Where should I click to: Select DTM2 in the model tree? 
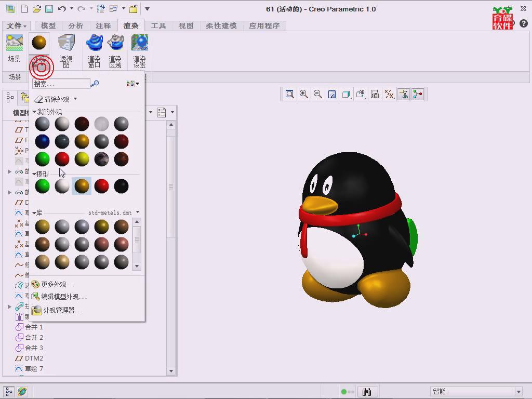point(30,358)
